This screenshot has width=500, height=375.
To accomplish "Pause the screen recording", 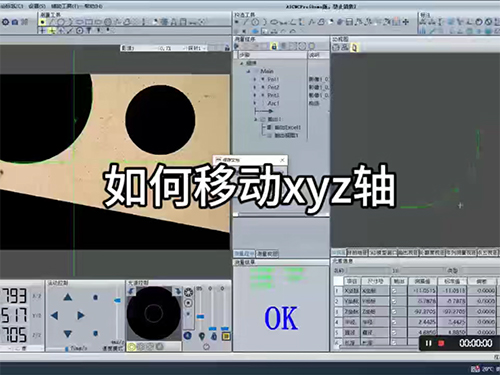I will pos(429,343).
